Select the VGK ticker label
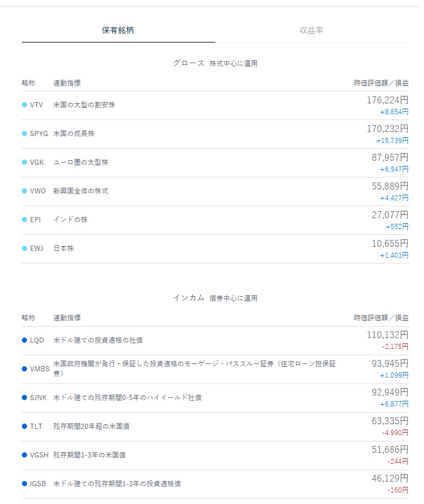The height and width of the screenshot is (504, 424). (x=37, y=162)
